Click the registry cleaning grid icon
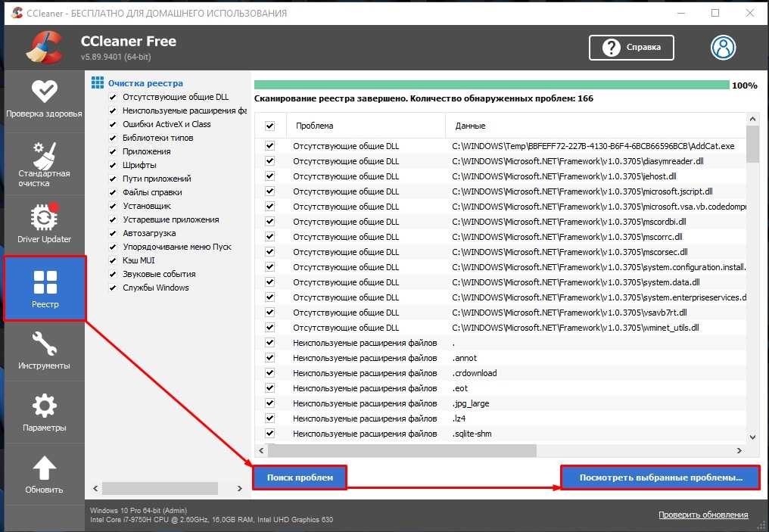The width and height of the screenshot is (769, 532). tap(98, 82)
